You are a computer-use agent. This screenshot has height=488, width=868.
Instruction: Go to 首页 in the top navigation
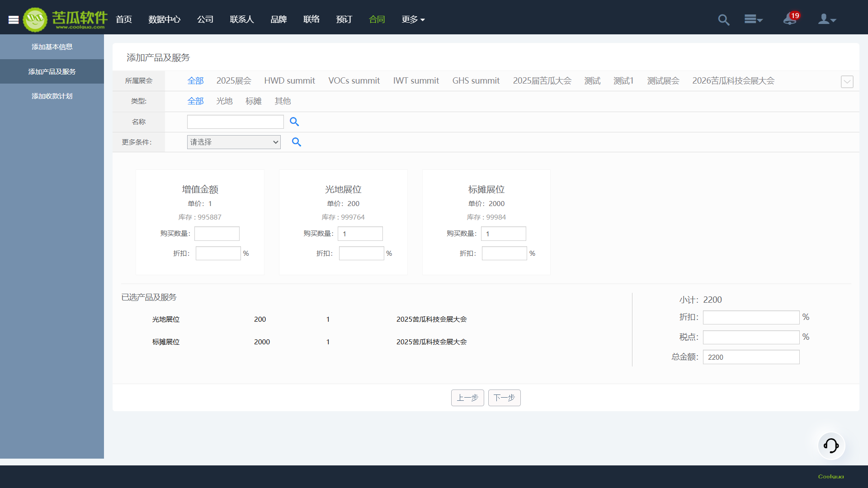pos(124,19)
